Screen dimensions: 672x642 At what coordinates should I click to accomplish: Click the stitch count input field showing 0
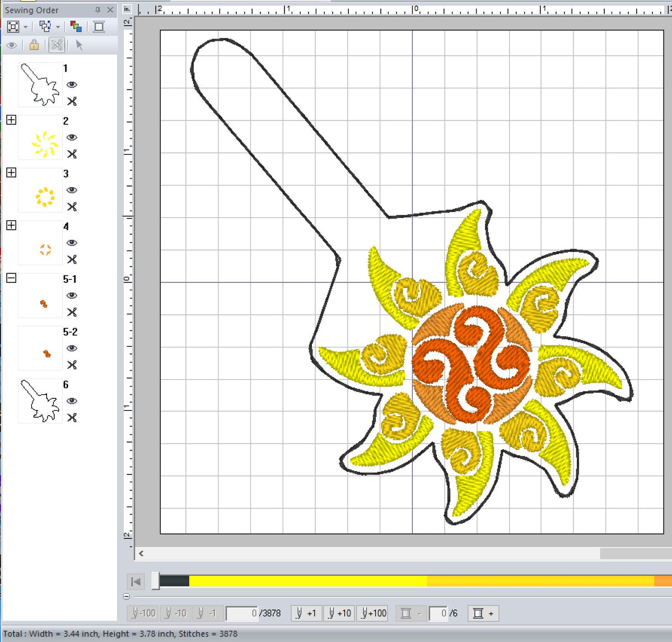click(x=242, y=613)
